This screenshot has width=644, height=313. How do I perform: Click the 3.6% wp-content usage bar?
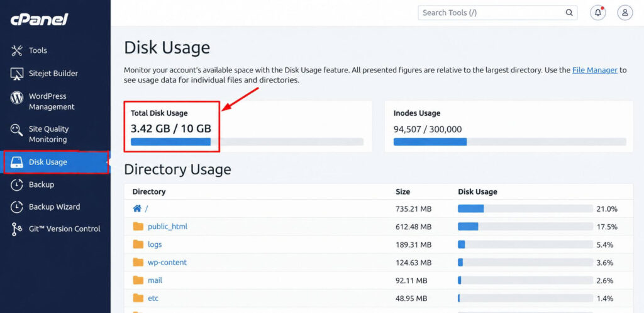(525, 263)
